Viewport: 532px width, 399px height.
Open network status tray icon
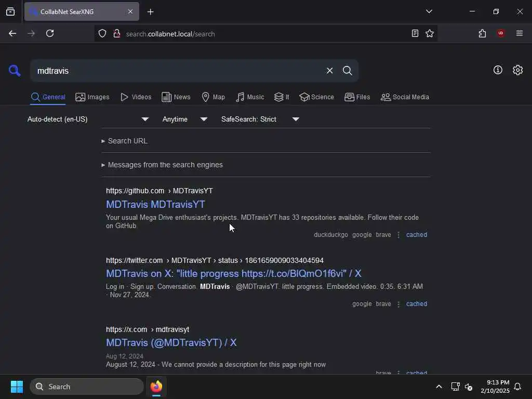pyautogui.click(x=455, y=387)
